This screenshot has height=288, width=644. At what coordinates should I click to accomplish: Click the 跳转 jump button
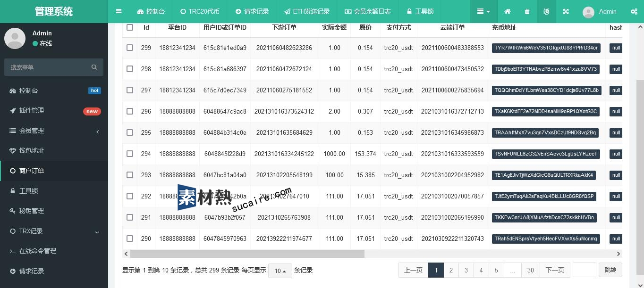point(610,270)
